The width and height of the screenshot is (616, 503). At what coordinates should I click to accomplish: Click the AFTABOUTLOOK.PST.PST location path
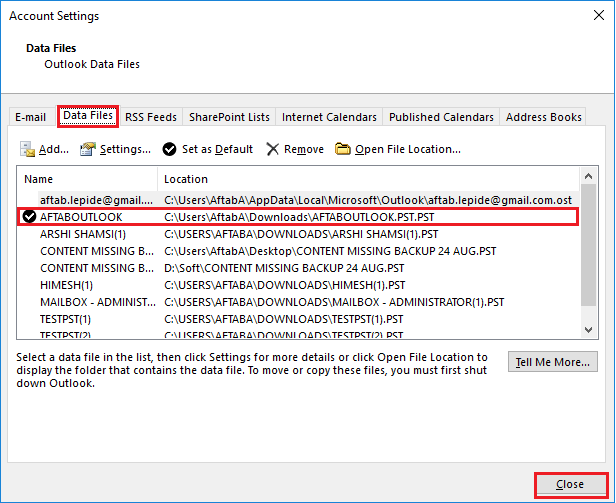point(299,217)
